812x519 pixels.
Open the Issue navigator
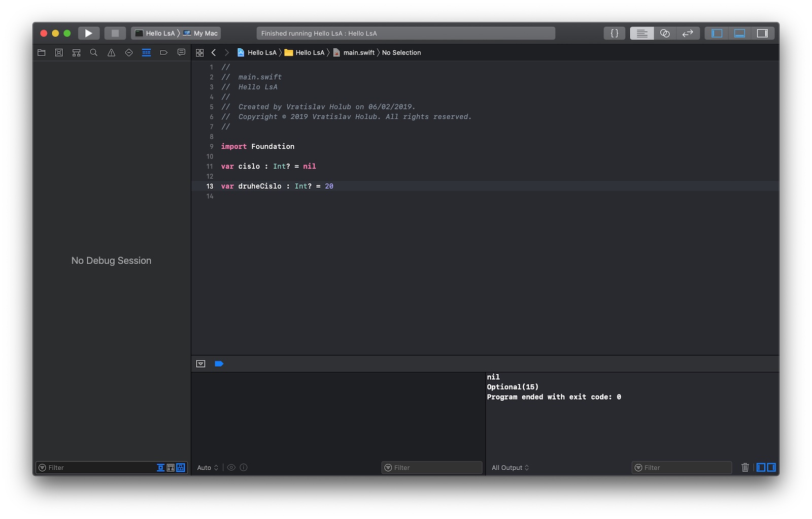pos(111,53)
